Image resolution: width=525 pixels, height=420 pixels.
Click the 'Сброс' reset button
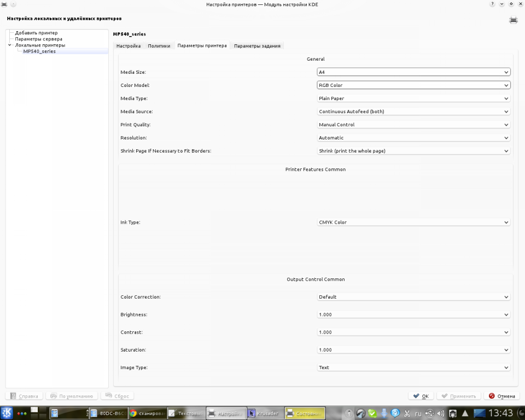click(117, 396)
